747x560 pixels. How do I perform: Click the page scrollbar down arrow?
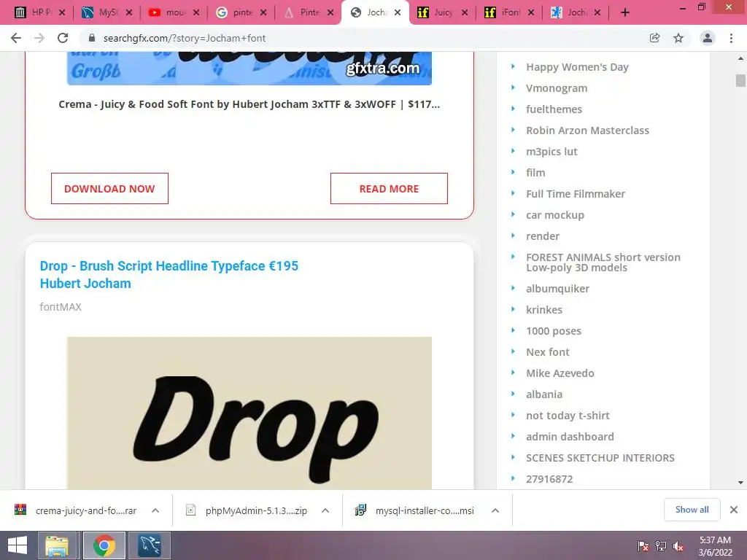[740, 483]
